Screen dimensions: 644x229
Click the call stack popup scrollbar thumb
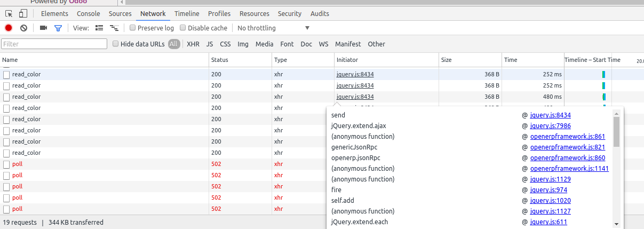point(616,131)
